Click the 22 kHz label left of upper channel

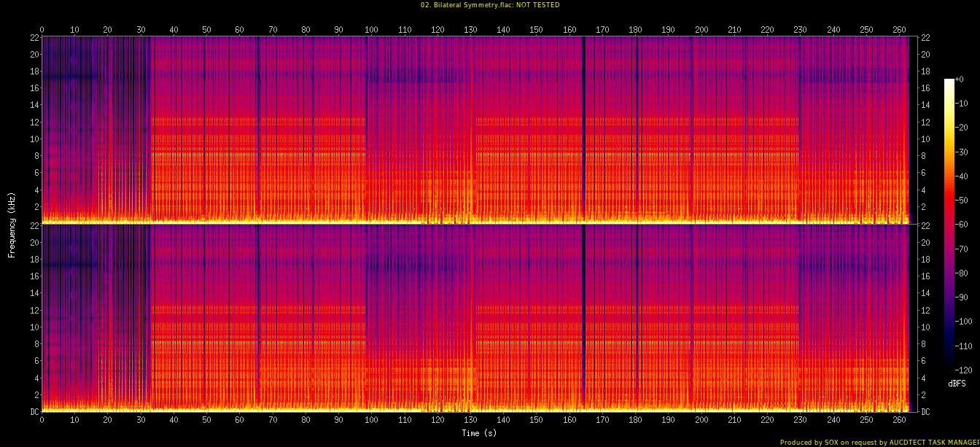(34, 37)
